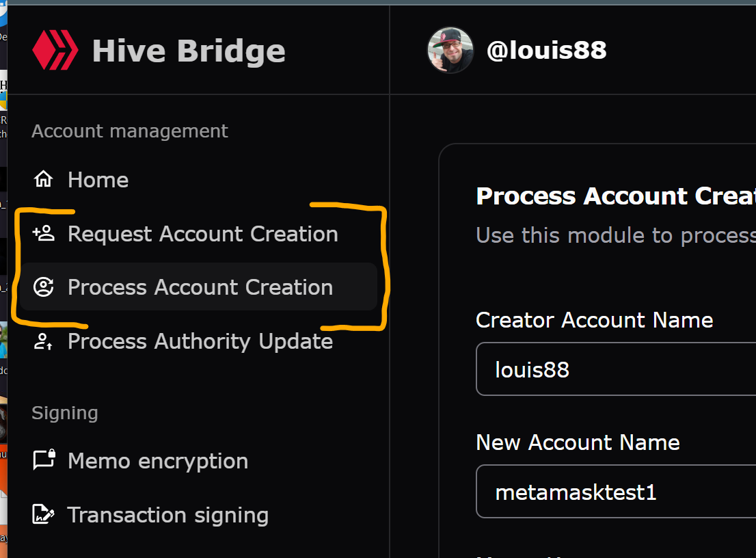Screen dimensions: 756x558
Task: Click the red Hive logo icon
Action: (x=55, y=50)
